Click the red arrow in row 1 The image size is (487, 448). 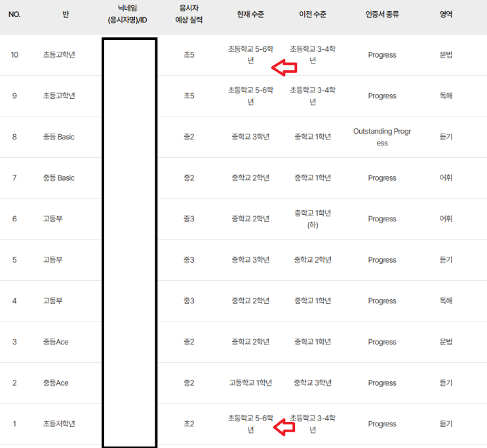[284, 428]
